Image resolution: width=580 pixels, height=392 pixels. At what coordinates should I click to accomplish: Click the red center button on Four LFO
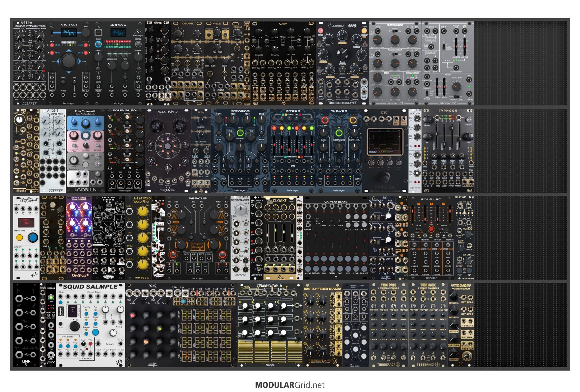click(431, 229)
